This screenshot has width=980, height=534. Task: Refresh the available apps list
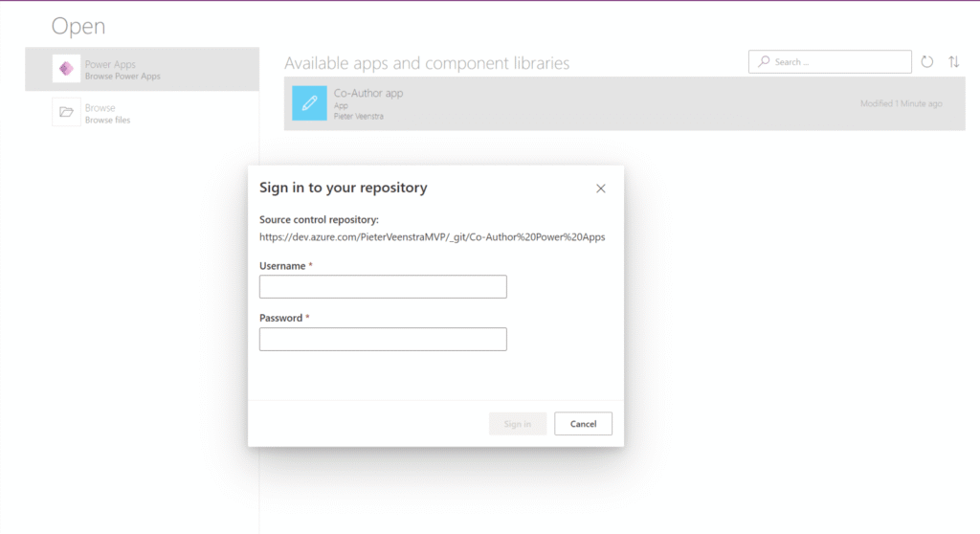click(x=926, y=62)
